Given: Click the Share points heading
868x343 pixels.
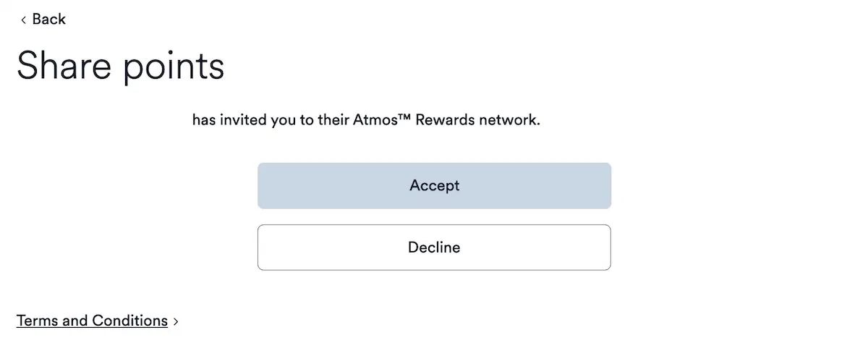Looking at the screenshot, I should [x=120, y=65].
